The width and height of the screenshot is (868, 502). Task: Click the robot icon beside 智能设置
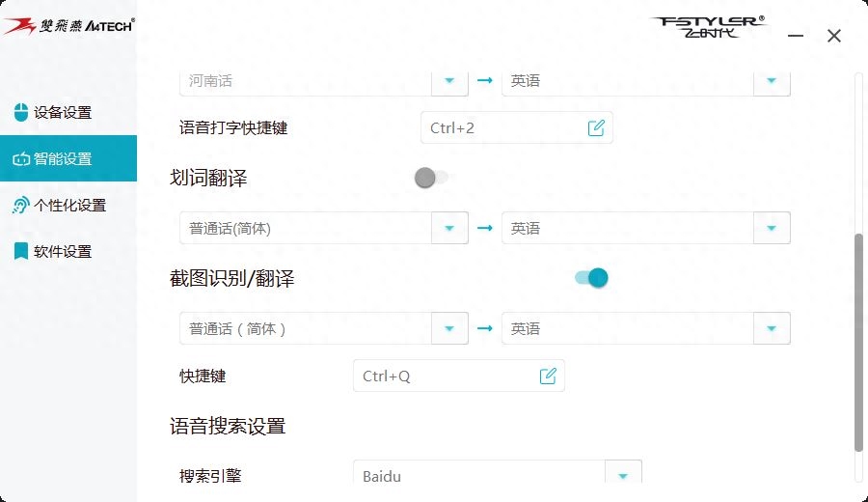point(21,159)
